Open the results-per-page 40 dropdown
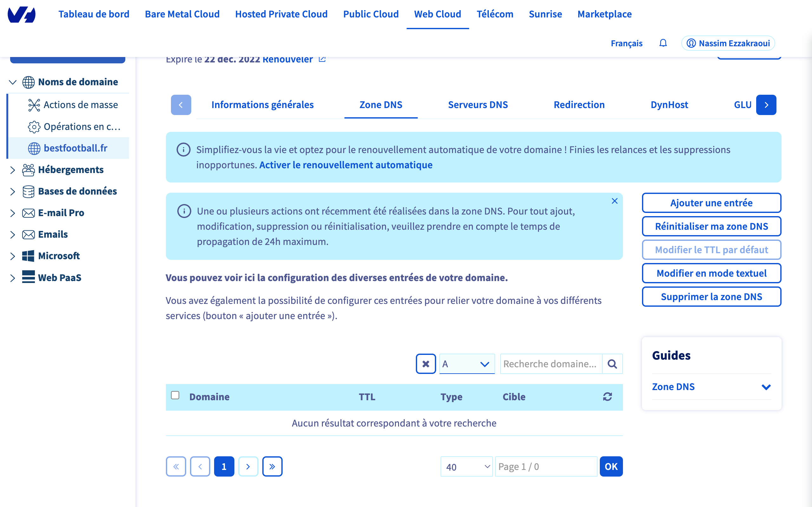 pyautogui.click(x=466, y=466)
